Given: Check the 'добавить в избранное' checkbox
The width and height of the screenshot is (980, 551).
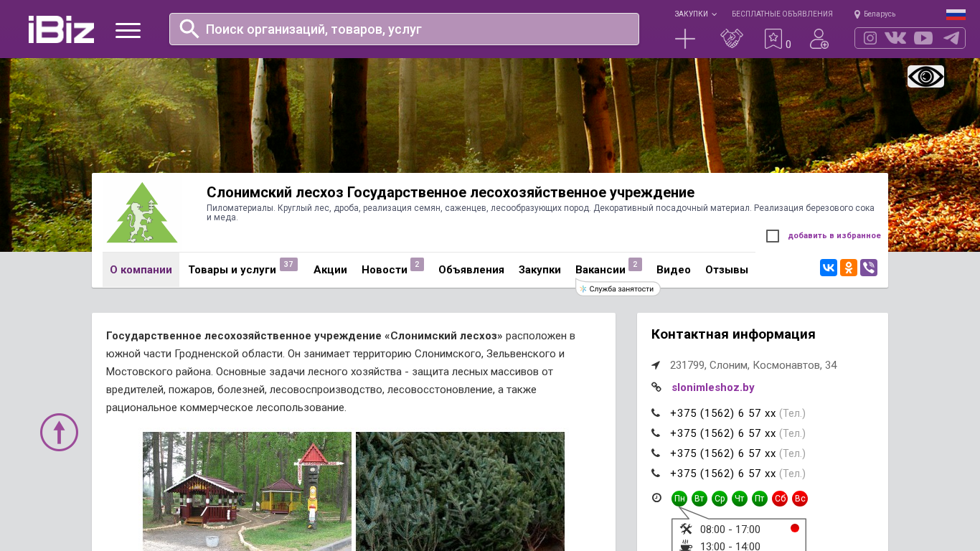Looking at the screenshot, I should point(773,236).
